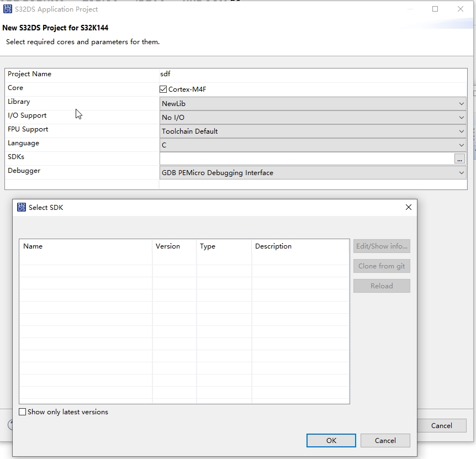Click the Reload button
Image resolution: width=476 pixels, height=459 pixels.
[382, 286]
